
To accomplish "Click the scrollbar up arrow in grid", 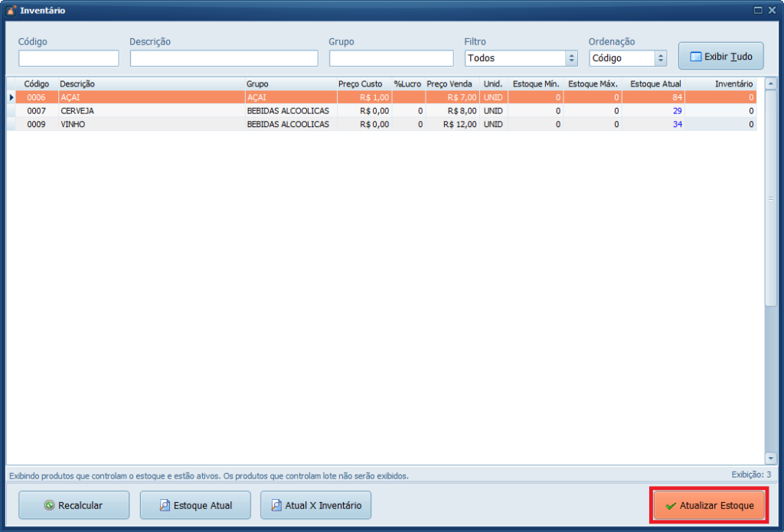I will point(770,84).
